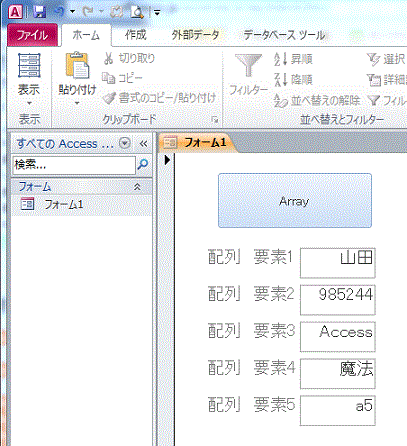Open the ファイル tab
This screenshot has width=407, height=446.
click(32, 35)
